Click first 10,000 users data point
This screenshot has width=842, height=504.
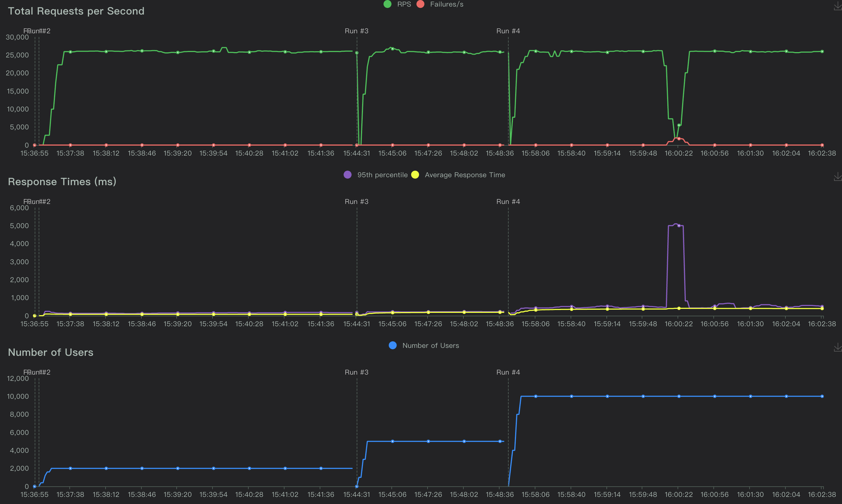536,396
